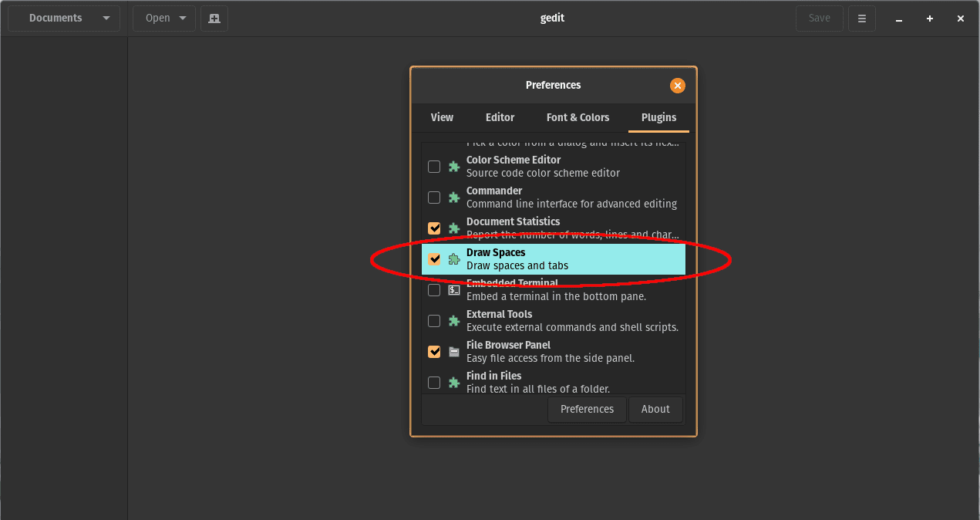Click the Find in Files plugin puzzle icon
This screenshot has width=980, height=520.
pos(454,383)
